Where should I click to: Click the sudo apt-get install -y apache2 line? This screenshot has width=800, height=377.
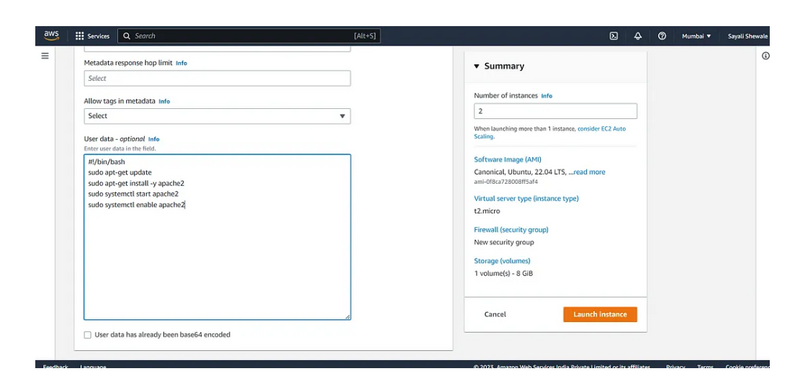pos(136,183)
